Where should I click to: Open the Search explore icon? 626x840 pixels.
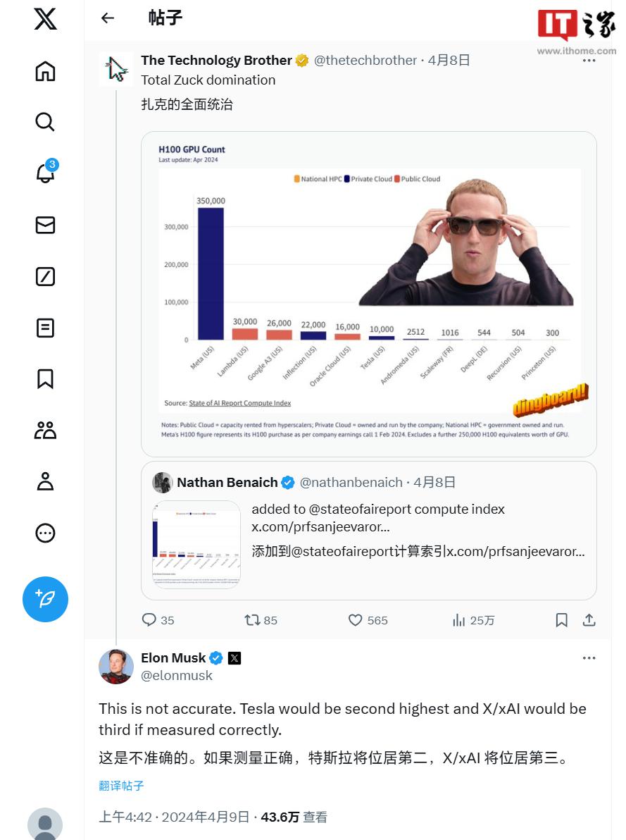point(45,122)
